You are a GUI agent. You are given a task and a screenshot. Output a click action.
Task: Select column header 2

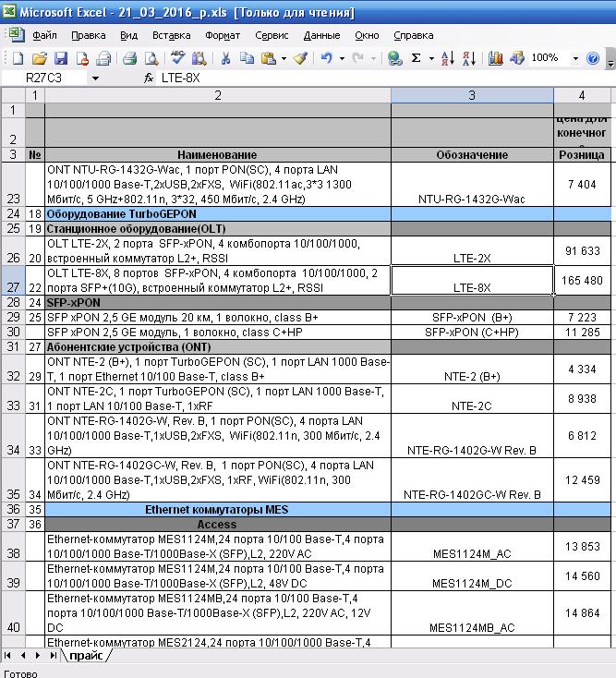pyautogui.click(x=218, y=95)
